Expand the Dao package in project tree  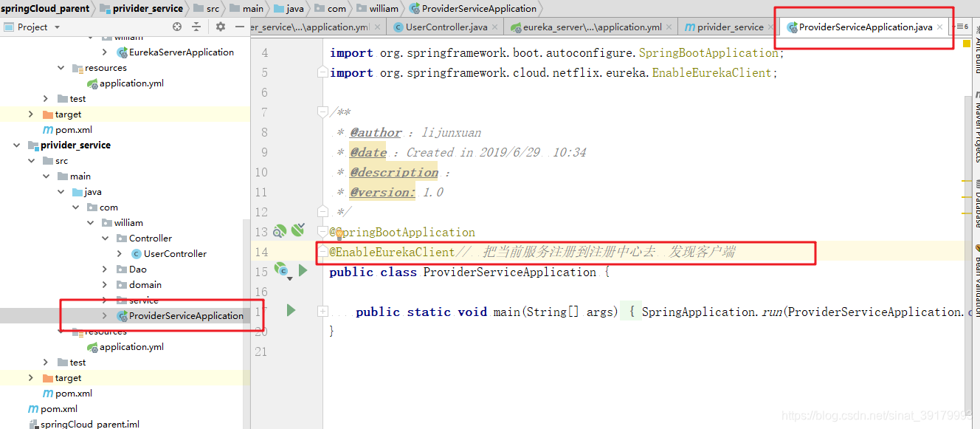105,269
